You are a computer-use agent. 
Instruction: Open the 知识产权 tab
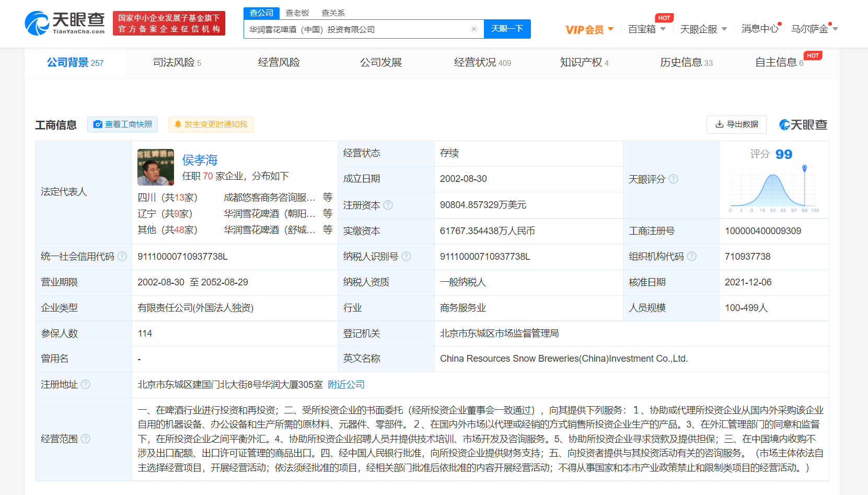click(x=584, y=63)
